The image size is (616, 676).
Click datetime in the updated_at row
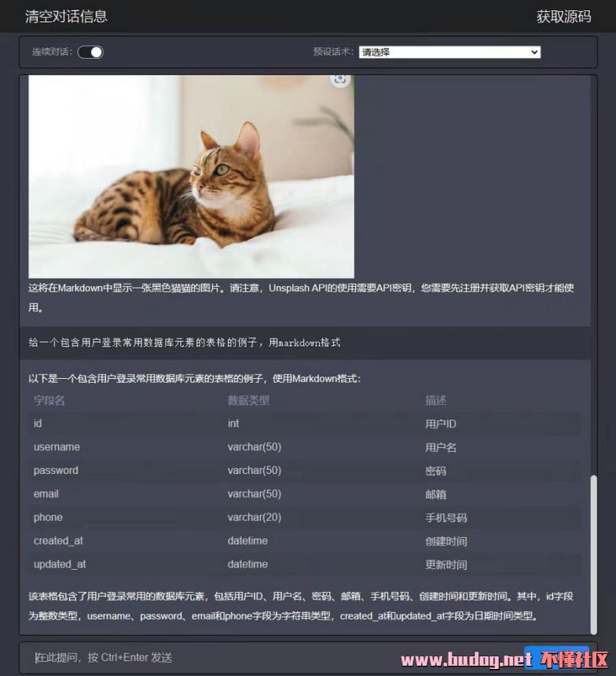[x=247, y=564]
